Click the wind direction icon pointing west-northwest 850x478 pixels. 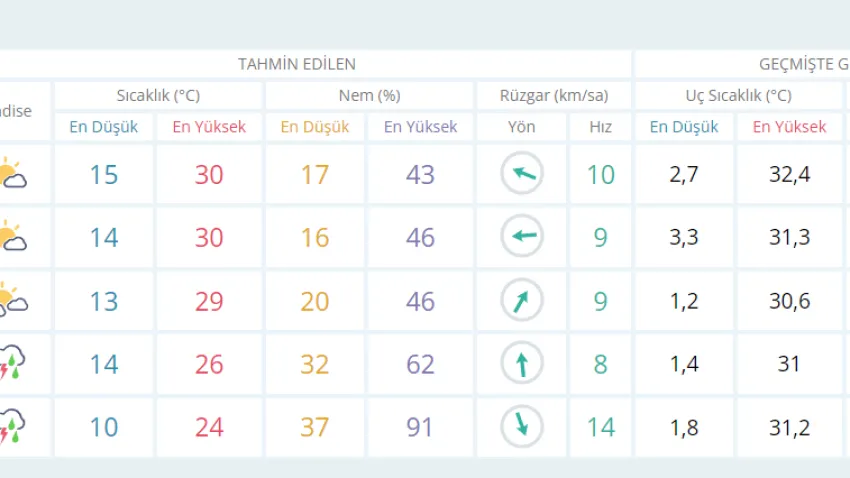pyautogui.click(x=522, y=174)
